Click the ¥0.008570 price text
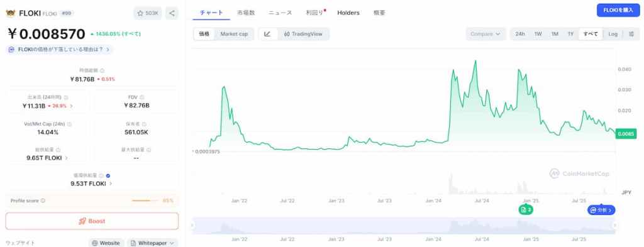 46,34
